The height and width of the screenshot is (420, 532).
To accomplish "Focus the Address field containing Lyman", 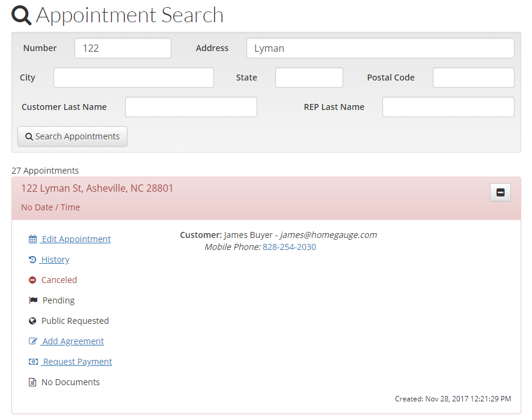I will [380, 48].
